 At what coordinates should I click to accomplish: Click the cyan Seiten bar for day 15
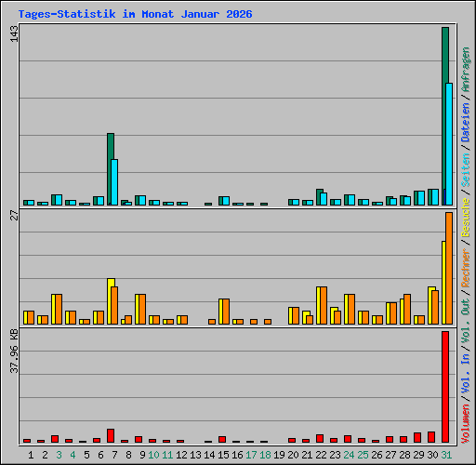click(226, 201)
